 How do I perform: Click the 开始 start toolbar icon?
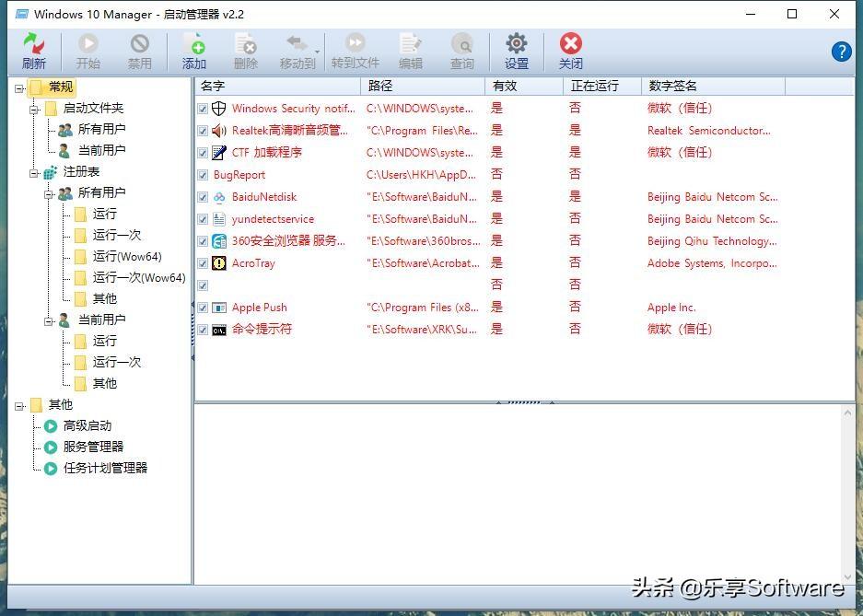tap(88, 43)
